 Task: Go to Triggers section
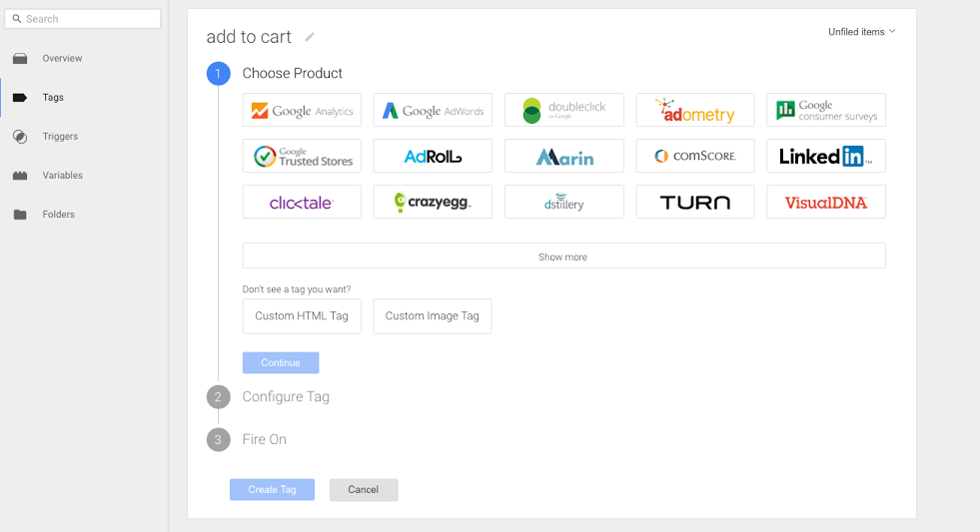pos(60,137)
